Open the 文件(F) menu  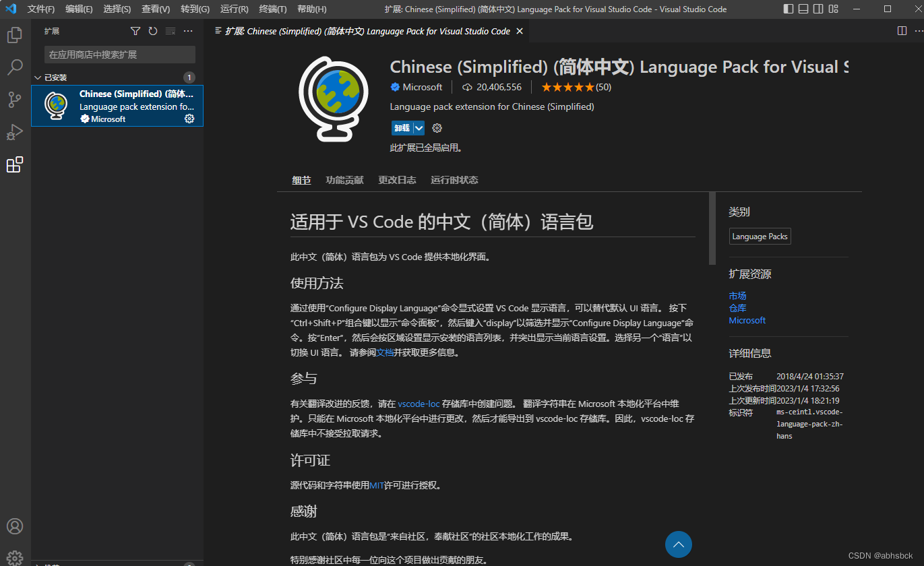pyautogui.click(x=41, y=9)
